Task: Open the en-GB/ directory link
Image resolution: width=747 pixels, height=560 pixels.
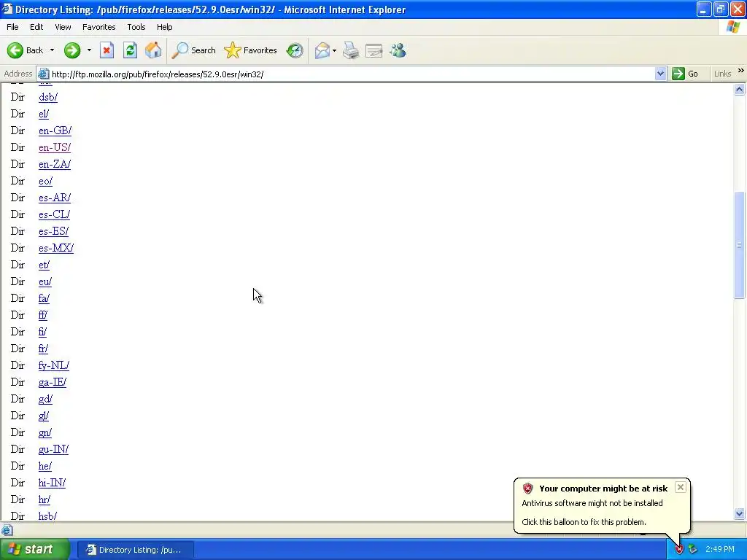Action: (55, 131)
